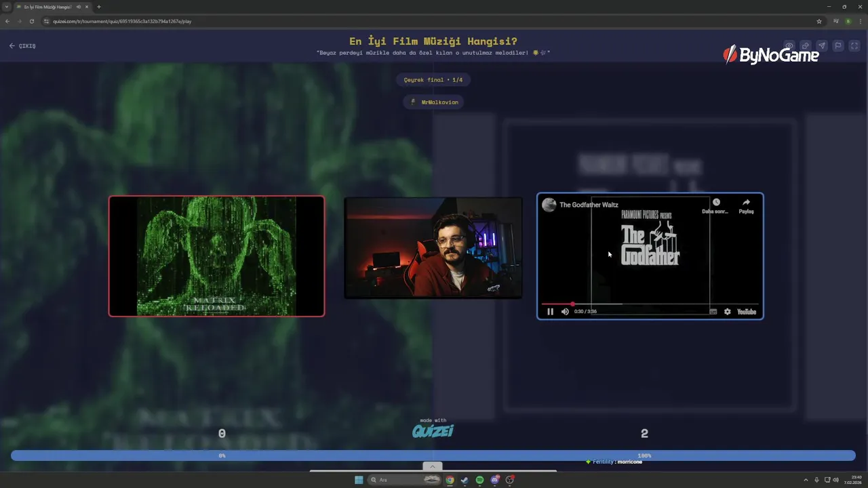Toggle the eye visibility icon in quiz header

[789, 46]
